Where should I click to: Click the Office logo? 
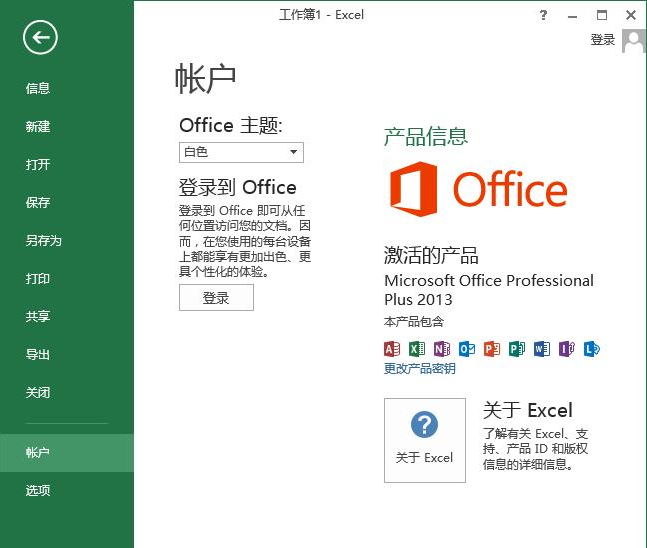pyautogui.click(x=479, y=189)
